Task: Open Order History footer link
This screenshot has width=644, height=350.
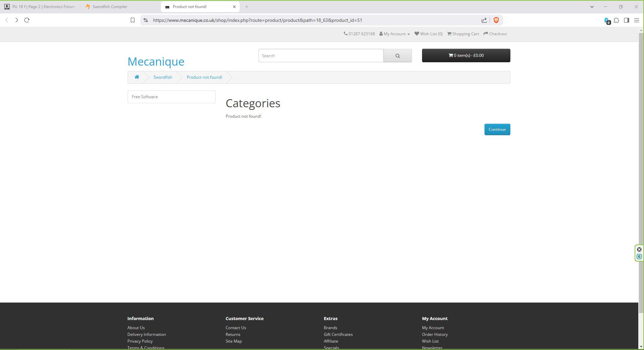Action: tap(435, 335)
